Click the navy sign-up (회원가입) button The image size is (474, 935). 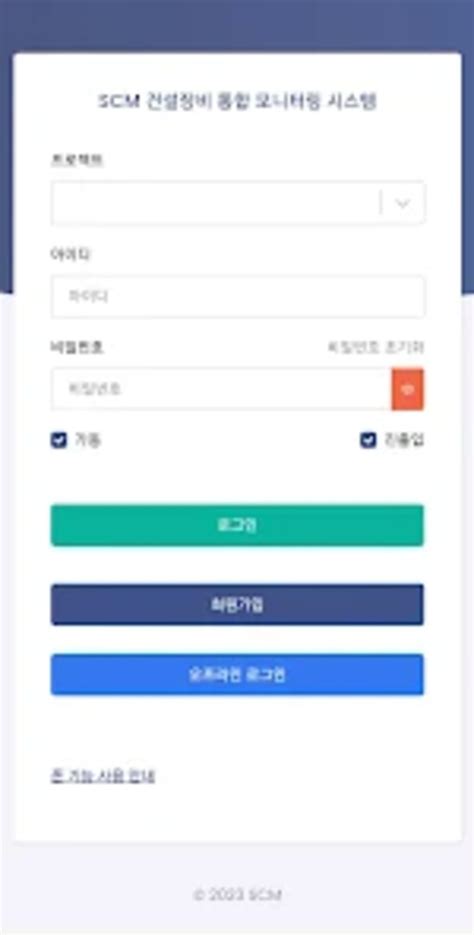coord(237,605)
